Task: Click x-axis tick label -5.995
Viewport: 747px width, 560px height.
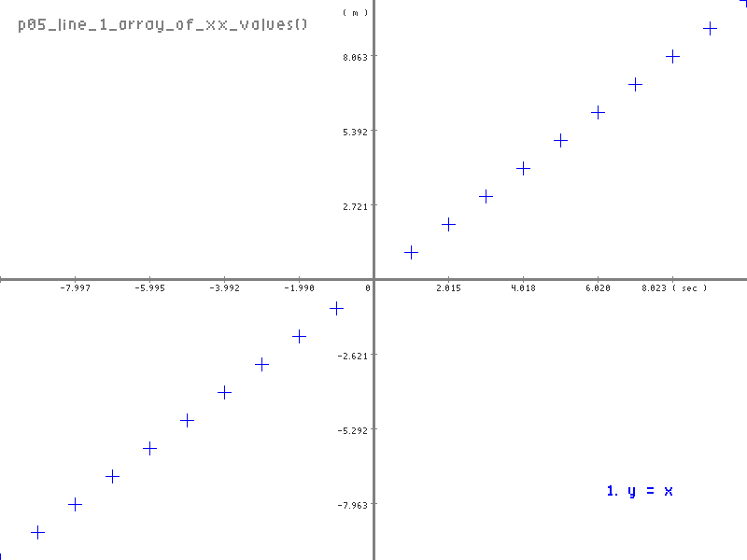Action: (x=149, y=288)
